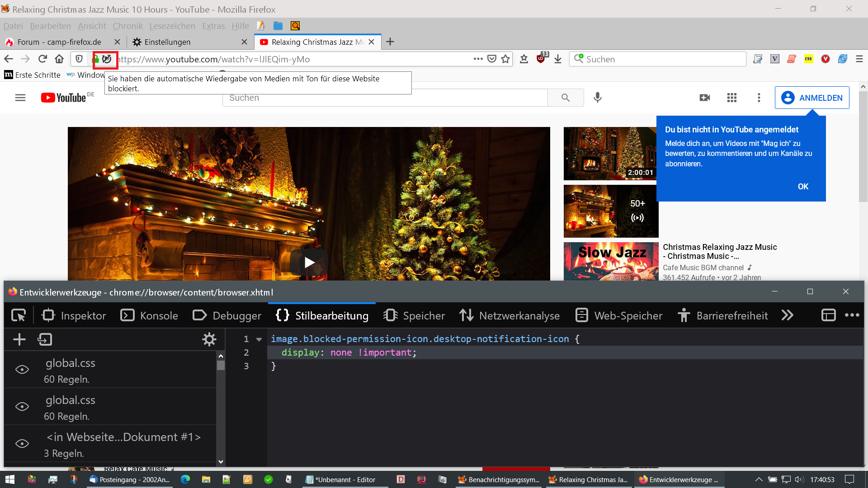Image resolution: width=868 pixels, height=488 pixels.
Task: Click the ANMELDEN sign-in button
Action: coord(812,98)
